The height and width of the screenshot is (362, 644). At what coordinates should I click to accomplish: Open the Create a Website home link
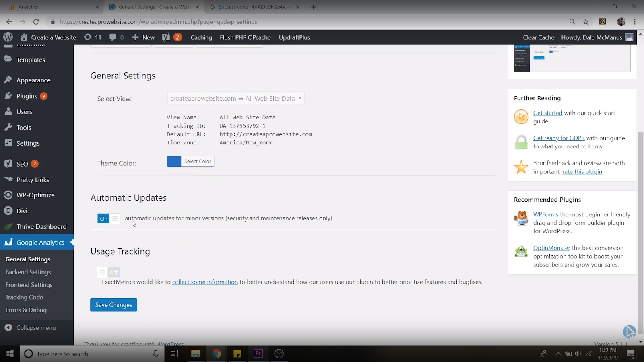tap(48, 37)
